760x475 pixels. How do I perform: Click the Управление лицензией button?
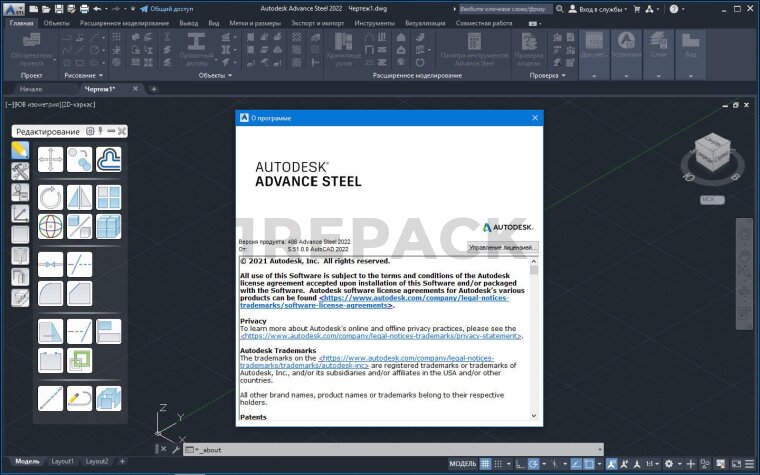503,246
